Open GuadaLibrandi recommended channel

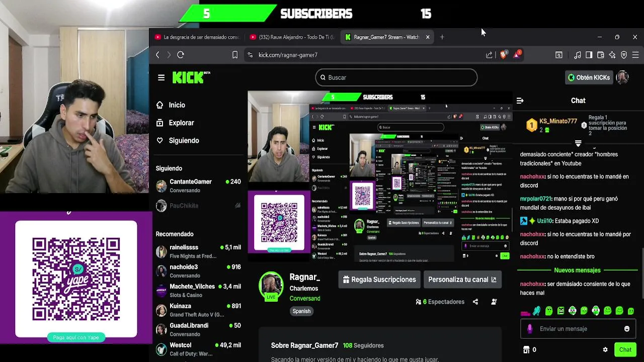[198, 330]
